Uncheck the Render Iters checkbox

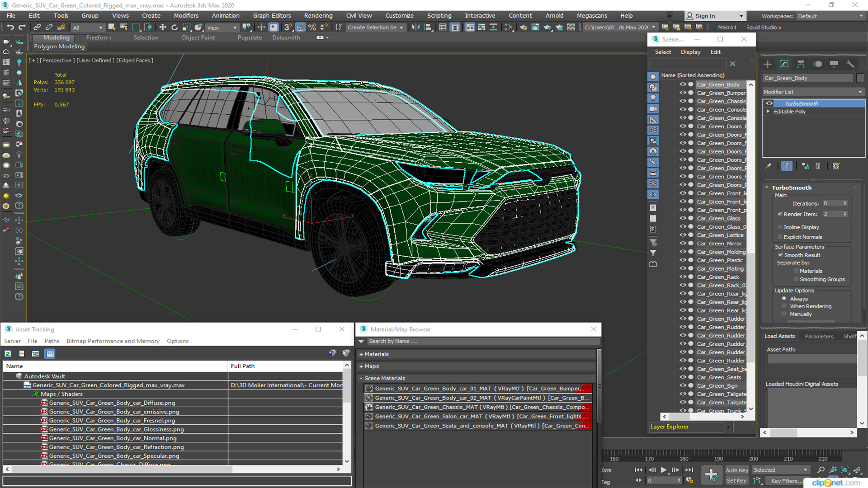[780, 214]
